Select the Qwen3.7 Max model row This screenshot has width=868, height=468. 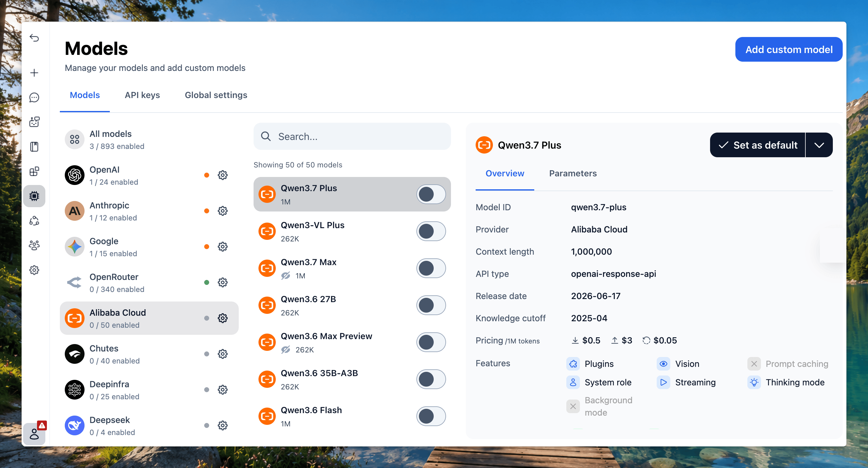coord(352,268)
